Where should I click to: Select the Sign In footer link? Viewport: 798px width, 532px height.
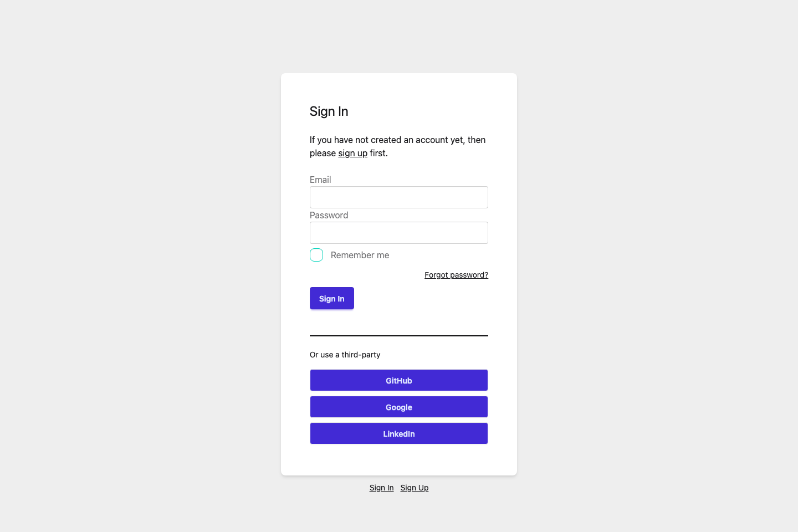(x=381, y=488)
